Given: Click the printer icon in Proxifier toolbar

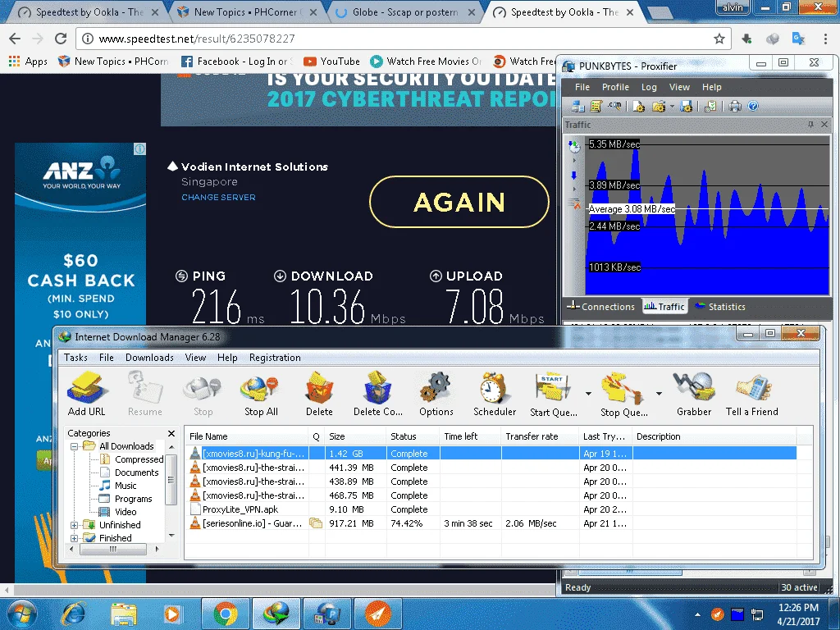Looking at the screenshot, I should pos(735,106).
